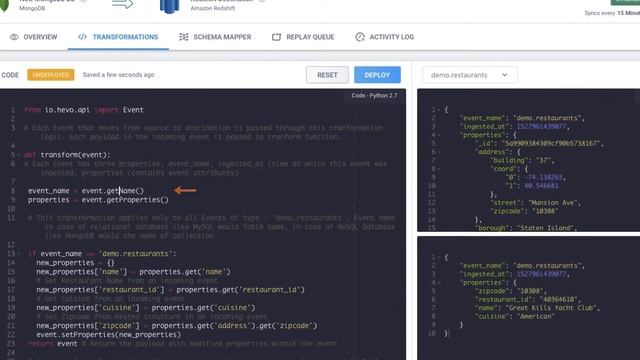This screenshot has height=360, width=640.
Task: Click 'from io.hevo.api import Event' line
Action: click(84, 110)
